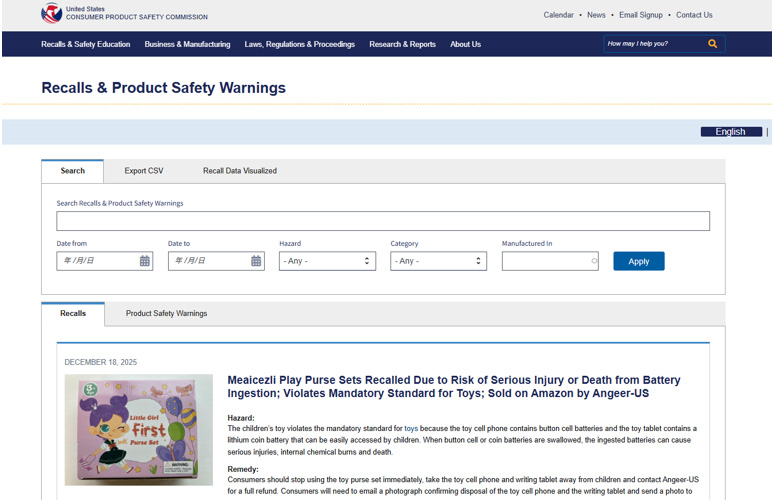Select the Recalls tab
772x504 pixels.
[73, 314]
